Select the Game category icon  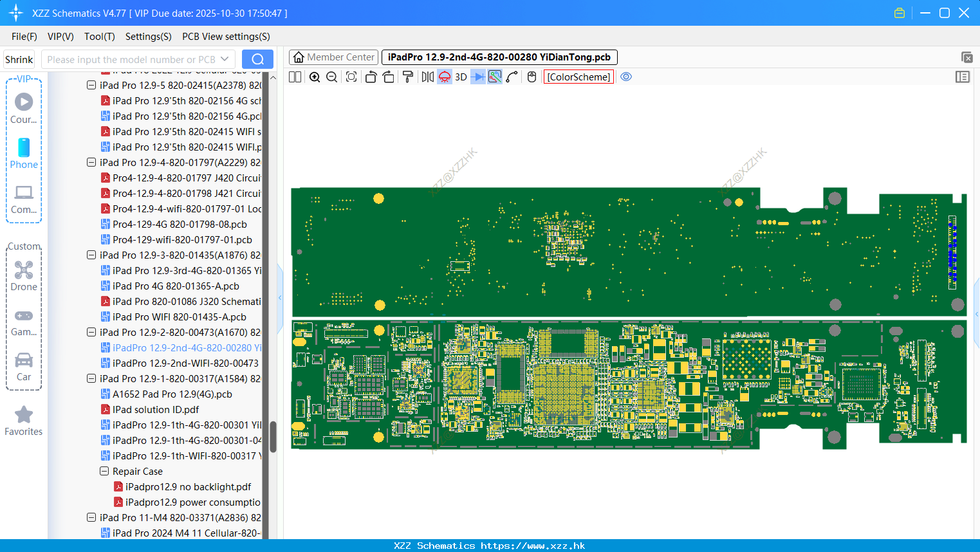point(24,322)
